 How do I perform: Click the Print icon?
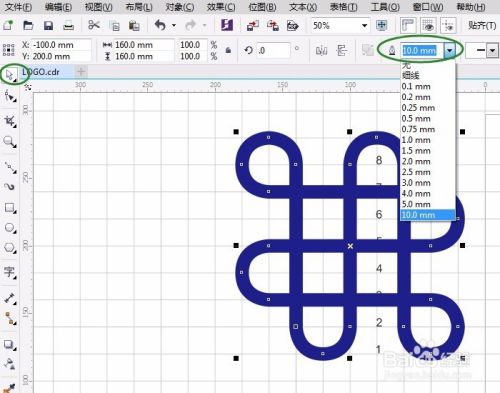tap(68, 25)
